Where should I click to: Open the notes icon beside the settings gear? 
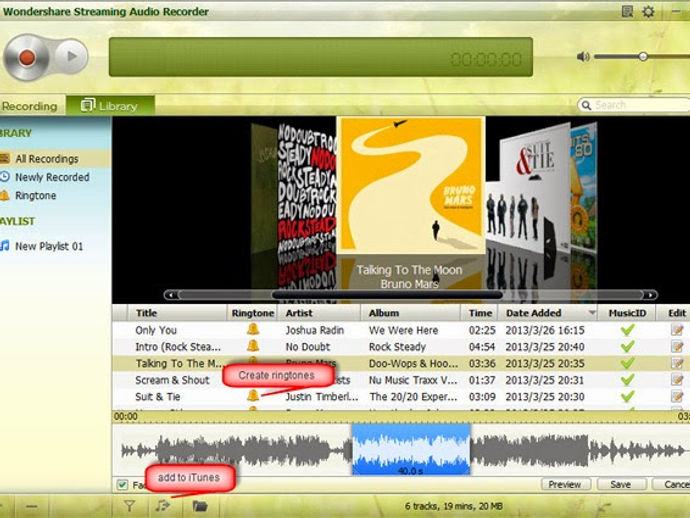coord(627,12)
